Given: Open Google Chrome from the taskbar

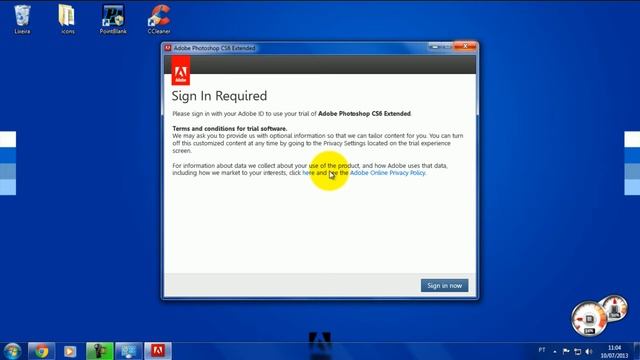Looking at the screenshot, I should (x=41, y=351).
